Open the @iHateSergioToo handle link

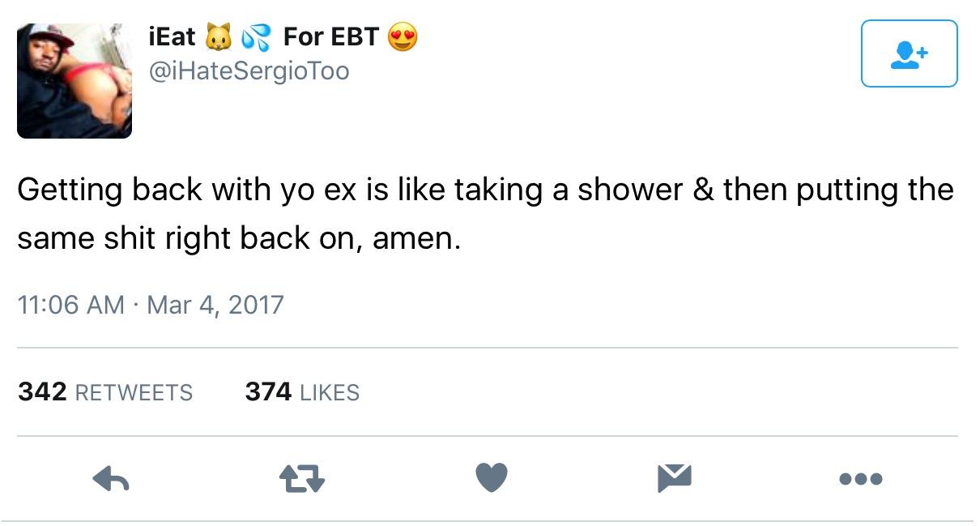(249, 71)
